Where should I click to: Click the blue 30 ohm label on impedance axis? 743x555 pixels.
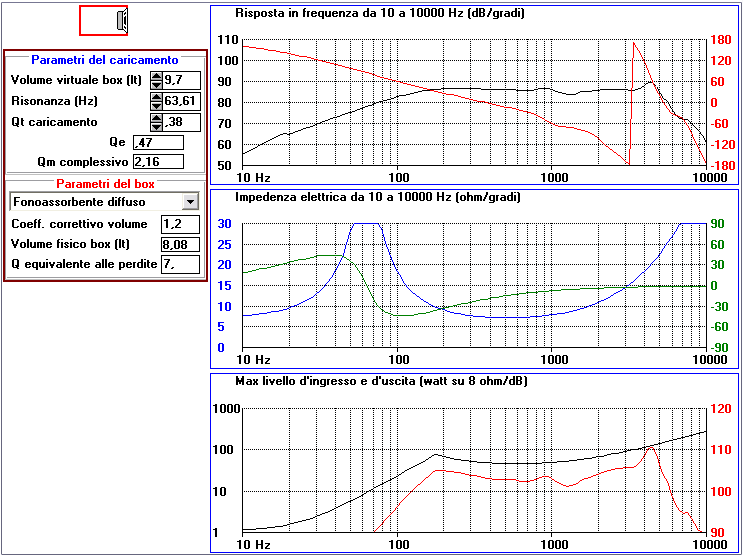(225, 224)
